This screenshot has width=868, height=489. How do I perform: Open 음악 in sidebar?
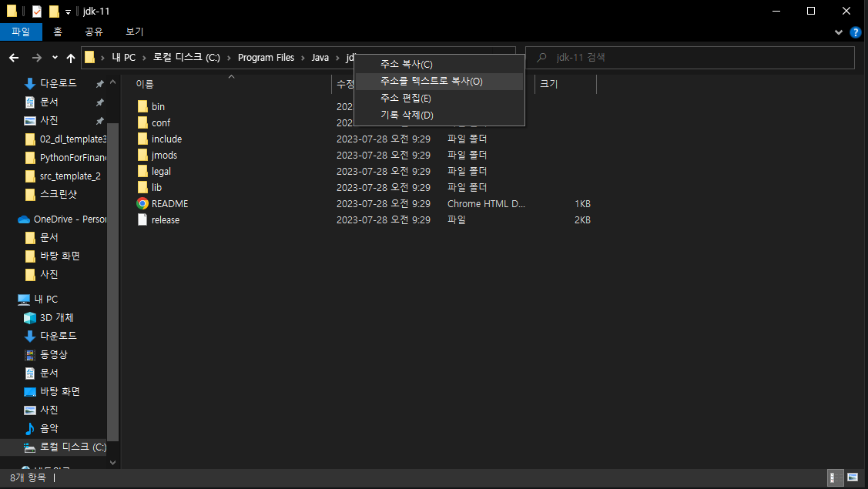click(49, 428)
